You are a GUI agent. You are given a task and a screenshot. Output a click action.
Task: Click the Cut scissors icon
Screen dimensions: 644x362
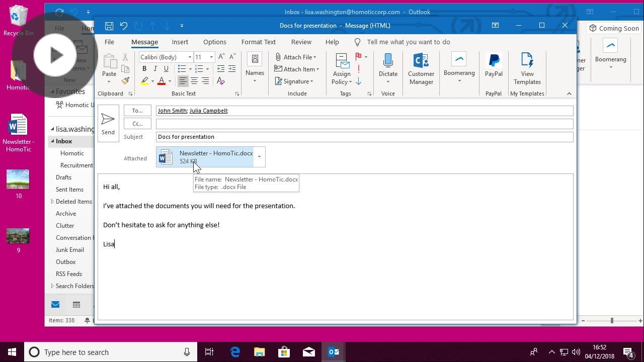pos(125,57)
